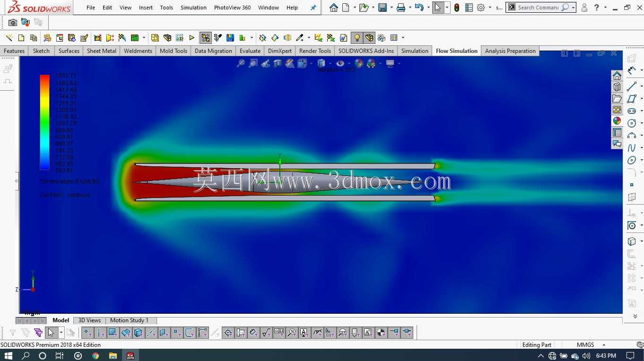644x361 pixels.
Task: Click the print icon in title bar
Action: point(401,8)
